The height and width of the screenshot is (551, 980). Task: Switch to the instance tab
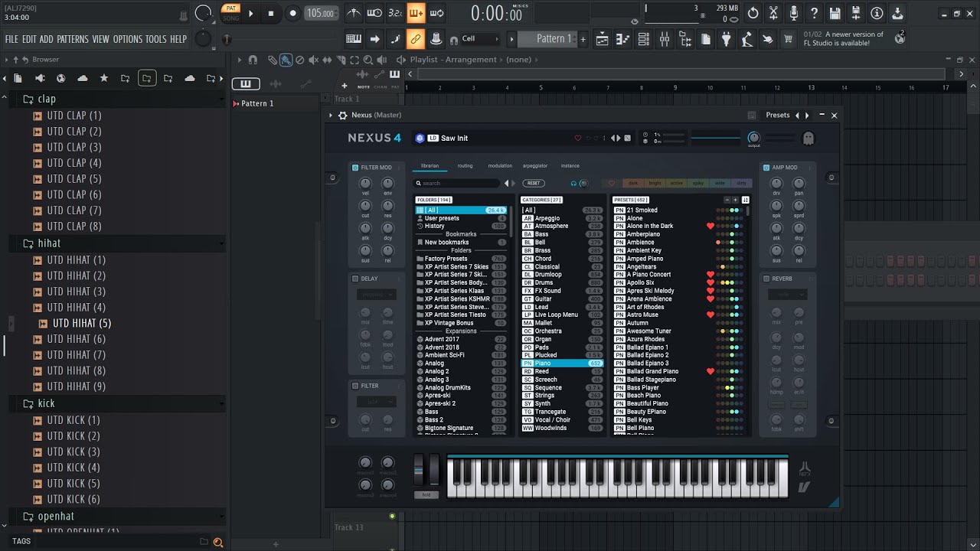[x=570, y=166]
